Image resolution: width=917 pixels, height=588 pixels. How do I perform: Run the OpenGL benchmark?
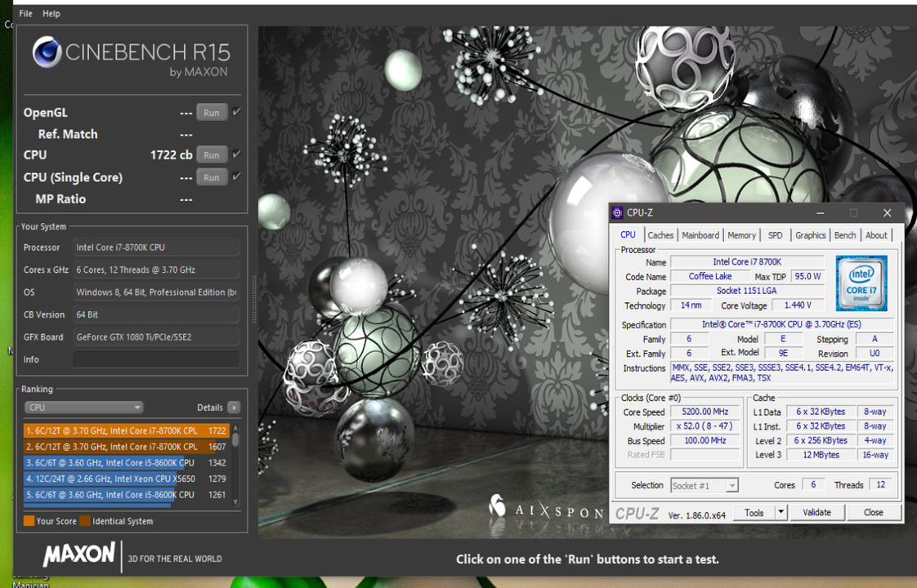point(212,112)
